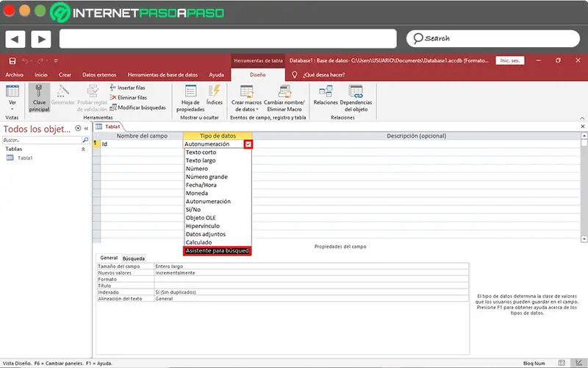Click Eliminar filas
Image resolution: width=588 pixels, height=368 pixels.
click(128, 97)
